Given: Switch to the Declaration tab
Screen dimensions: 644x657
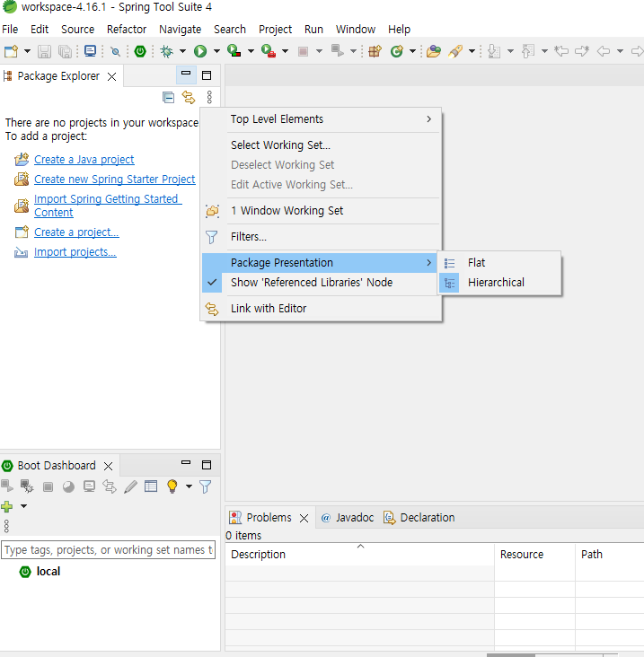Looking at the screenshot, I should (419, 518).
